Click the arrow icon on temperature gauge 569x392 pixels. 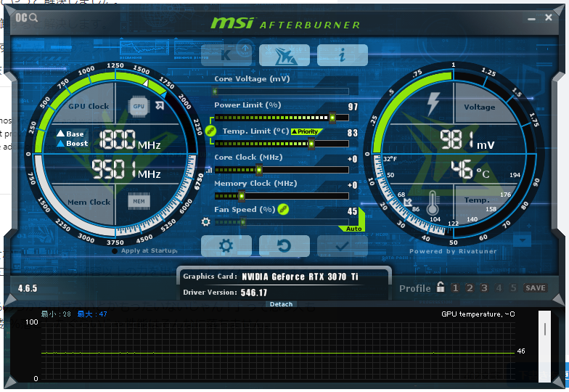tap(408, 202)
